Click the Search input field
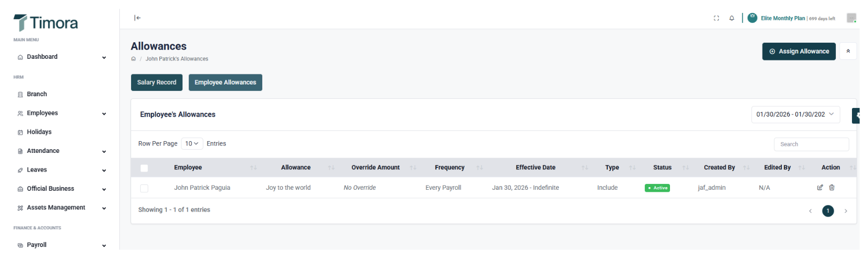The width and height of the screenshot is (868, 263). tap(811, 144)
